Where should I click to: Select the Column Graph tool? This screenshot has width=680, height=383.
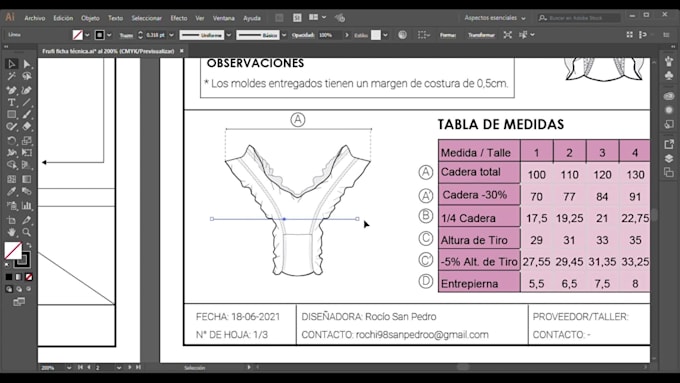26,206
